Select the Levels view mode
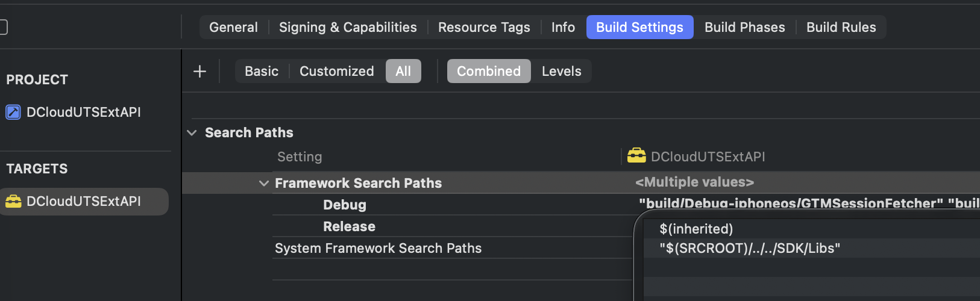Viewport: 980px width, 301px height. coord(562,71)
